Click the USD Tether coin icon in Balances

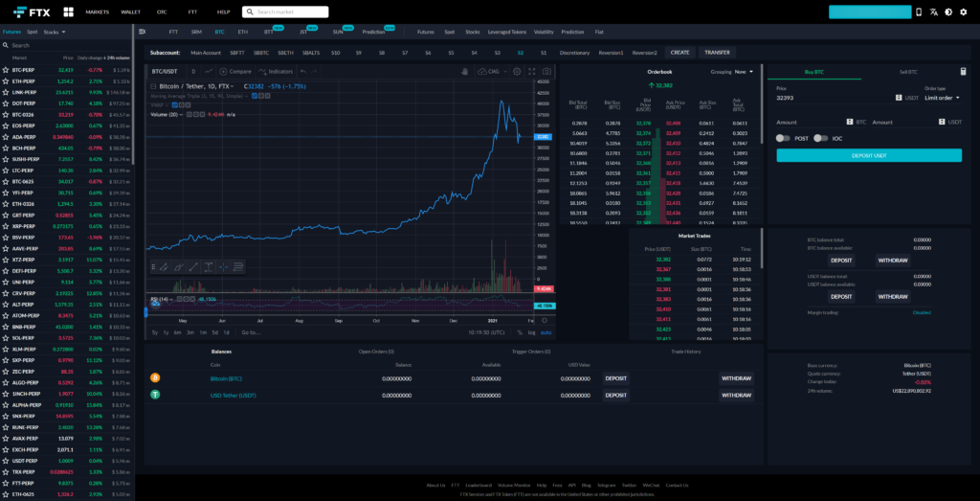155,395
